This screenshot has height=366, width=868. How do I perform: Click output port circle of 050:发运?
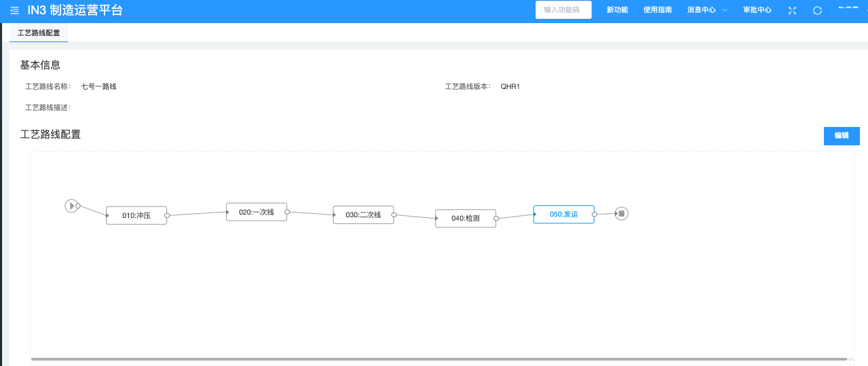pos(595,215)
